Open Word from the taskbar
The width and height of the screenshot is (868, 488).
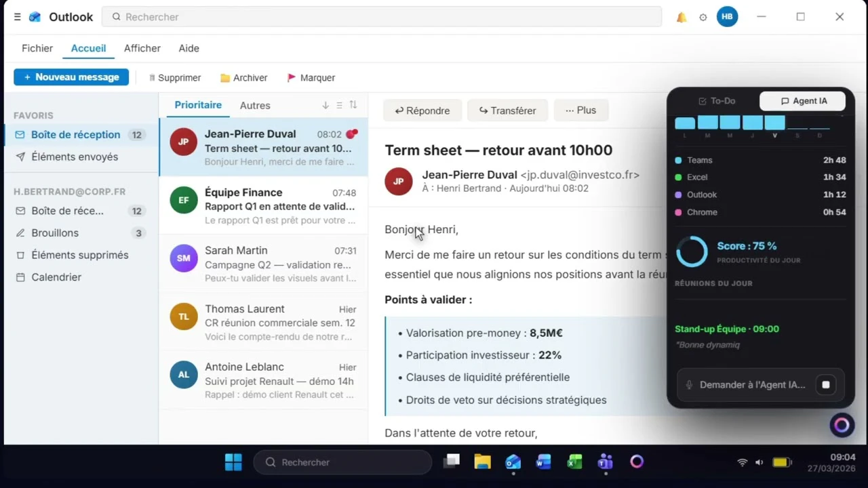(543, 462)
